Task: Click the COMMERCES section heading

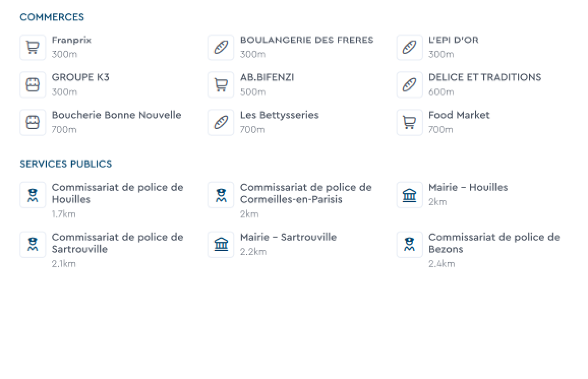Action: tap(52, 17)
